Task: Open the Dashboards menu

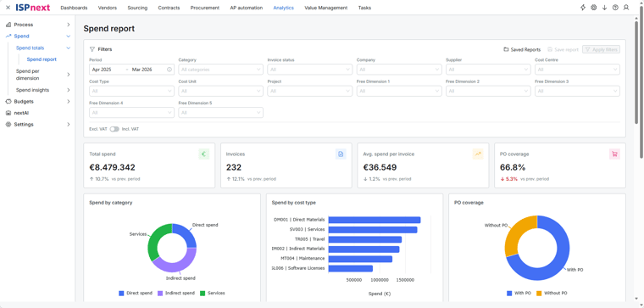Action: 74,8
